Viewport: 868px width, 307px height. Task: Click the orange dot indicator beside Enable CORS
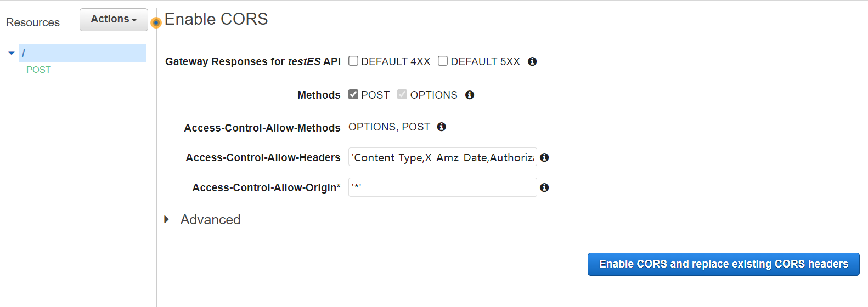[156, 22]
